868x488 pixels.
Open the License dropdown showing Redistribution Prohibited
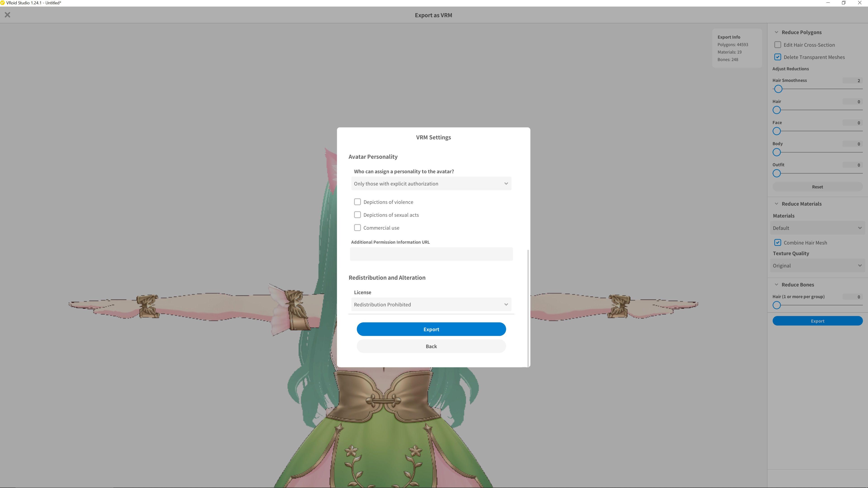click(431, 304)
